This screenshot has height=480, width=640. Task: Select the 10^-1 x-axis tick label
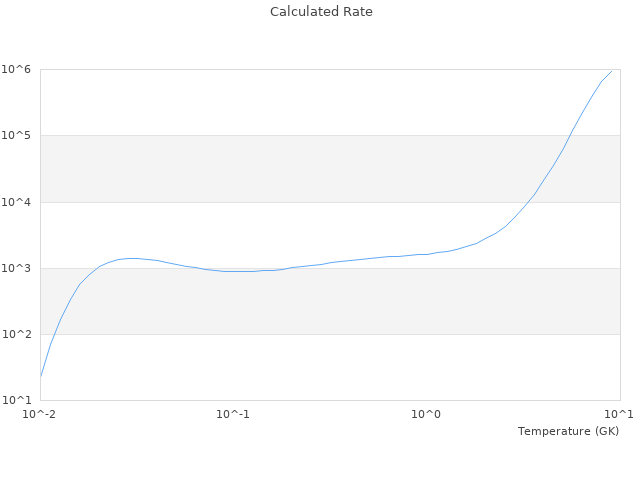[x=233, y=414]
